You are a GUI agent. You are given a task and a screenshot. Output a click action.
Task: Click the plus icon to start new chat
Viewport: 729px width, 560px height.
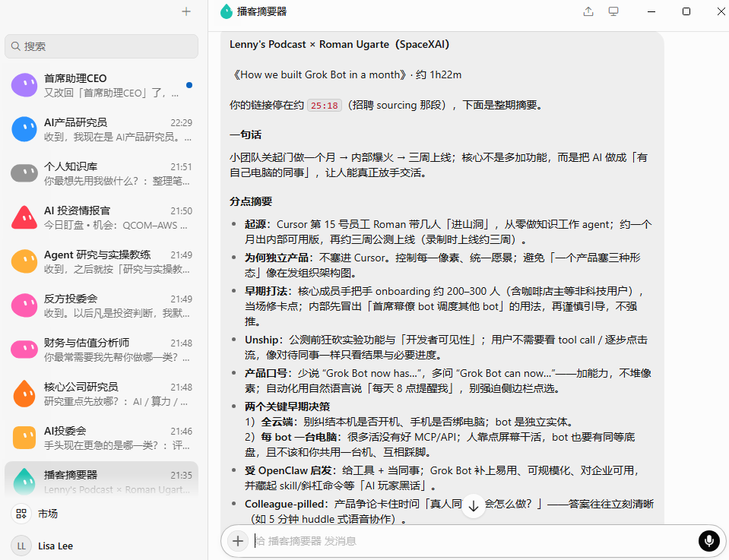(x=186, y=11)
